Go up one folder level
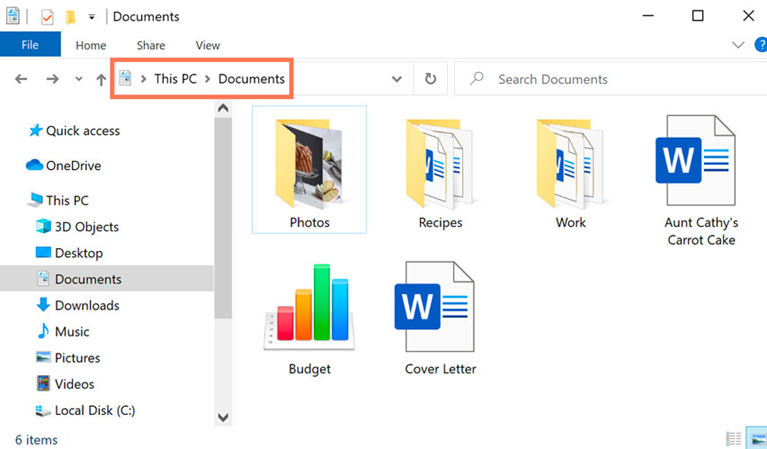767x449 pixels. point(101,79)
